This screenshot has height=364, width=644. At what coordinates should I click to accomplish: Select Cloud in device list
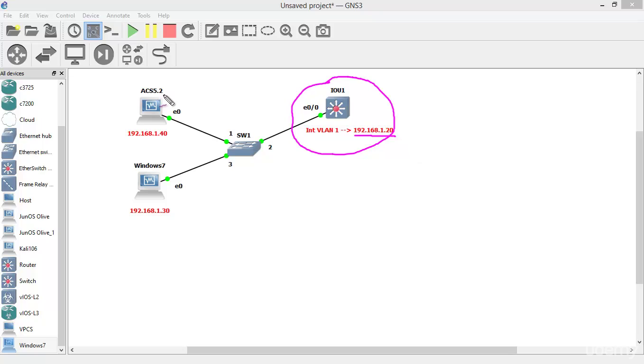click(x=29, y=119)
